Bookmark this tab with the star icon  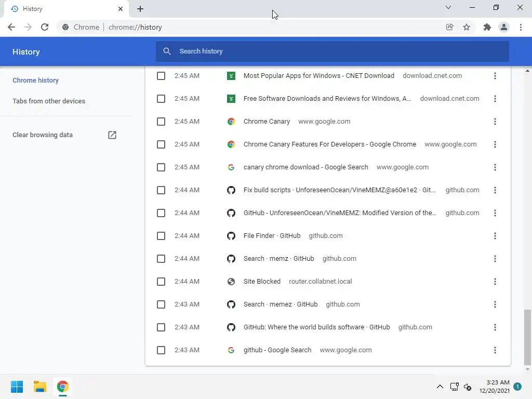click(467, 27)
